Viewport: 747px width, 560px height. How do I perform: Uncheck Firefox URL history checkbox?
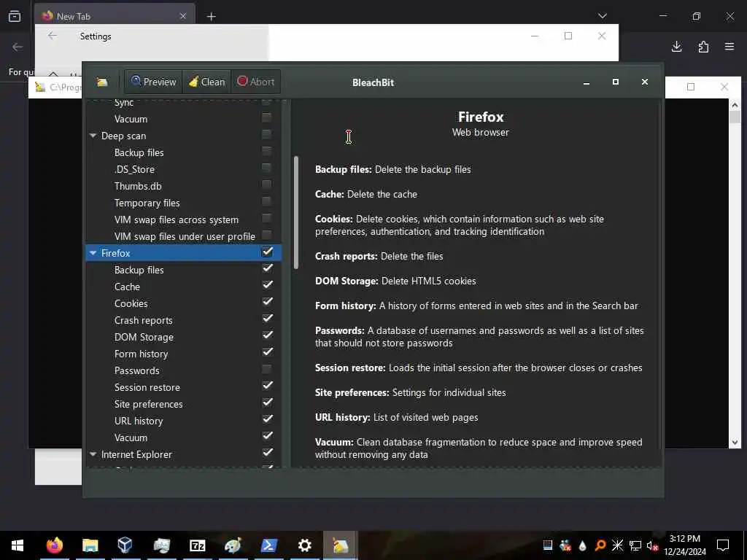click(267, 419)
